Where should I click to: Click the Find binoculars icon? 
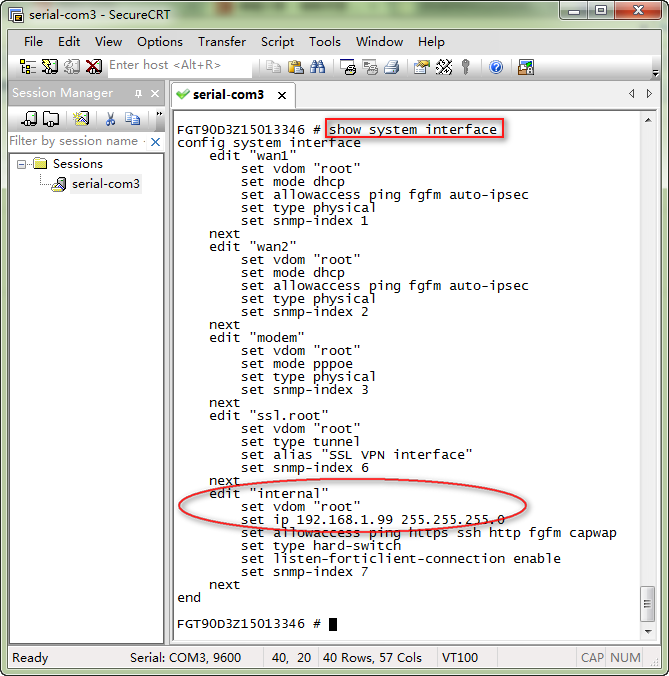tap(317, 67)
